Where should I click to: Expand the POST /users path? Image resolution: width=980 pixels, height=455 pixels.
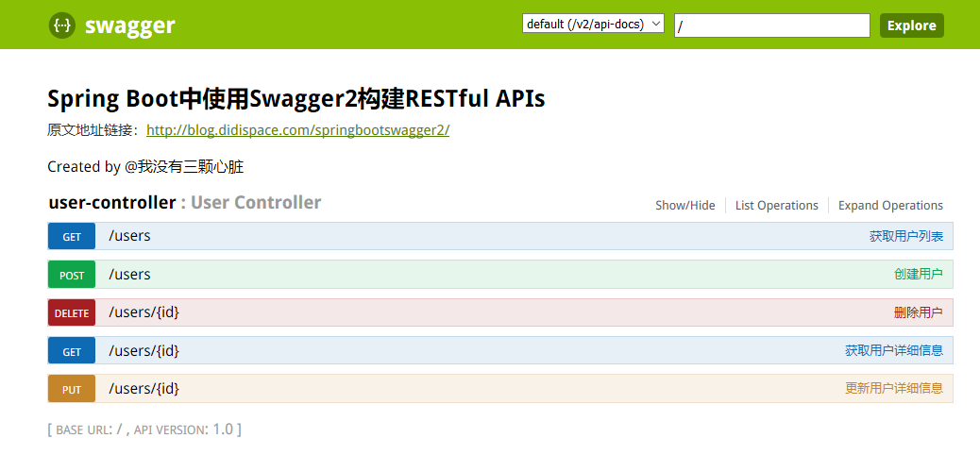(130, 275)
